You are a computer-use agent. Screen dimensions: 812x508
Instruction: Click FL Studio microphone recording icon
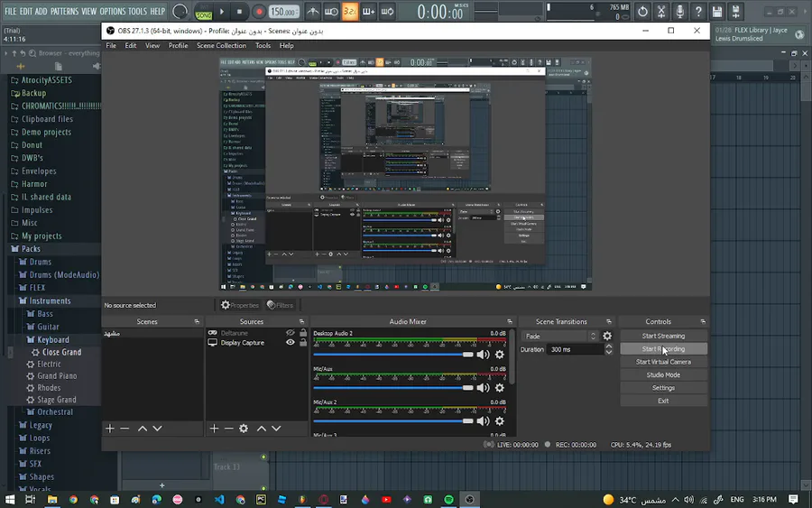[679, 12]
